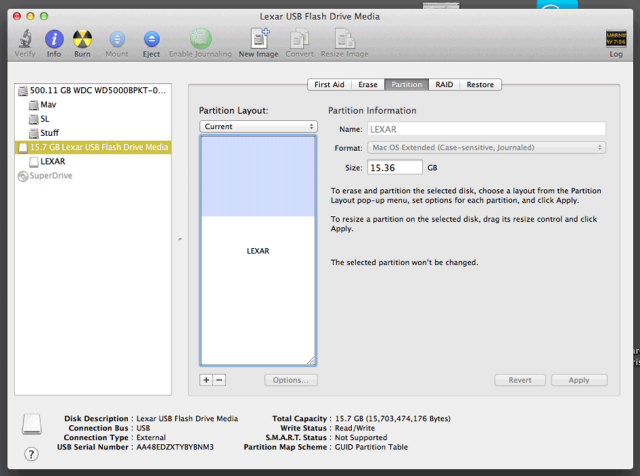Open the Log toolbar icon
This screenshot has width=640, height=476.
pyautogui.click(x=616, y=39)
